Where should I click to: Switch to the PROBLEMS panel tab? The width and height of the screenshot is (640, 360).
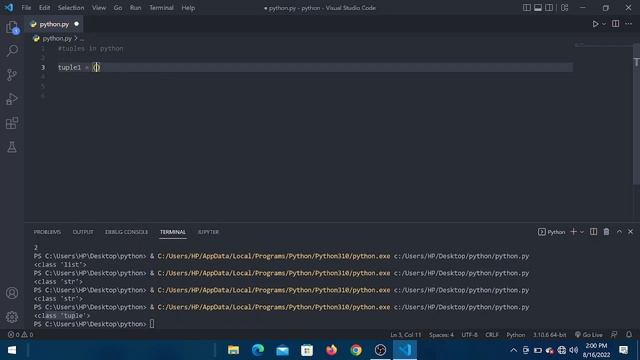(47, 232)
